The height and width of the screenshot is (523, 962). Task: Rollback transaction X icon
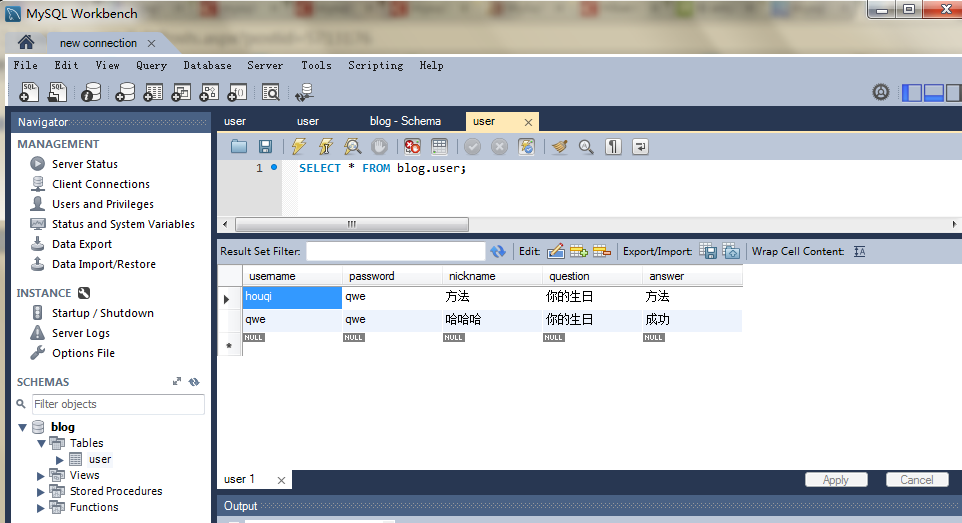499,146
